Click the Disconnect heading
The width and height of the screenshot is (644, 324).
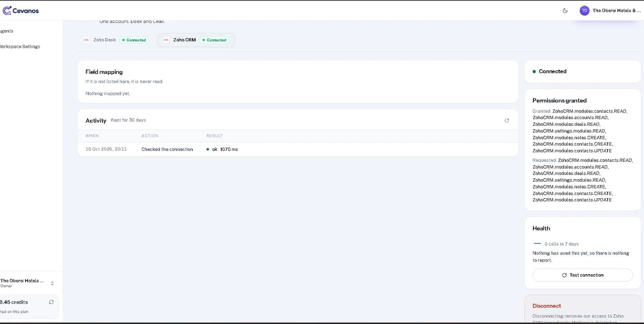coord(546,306)
